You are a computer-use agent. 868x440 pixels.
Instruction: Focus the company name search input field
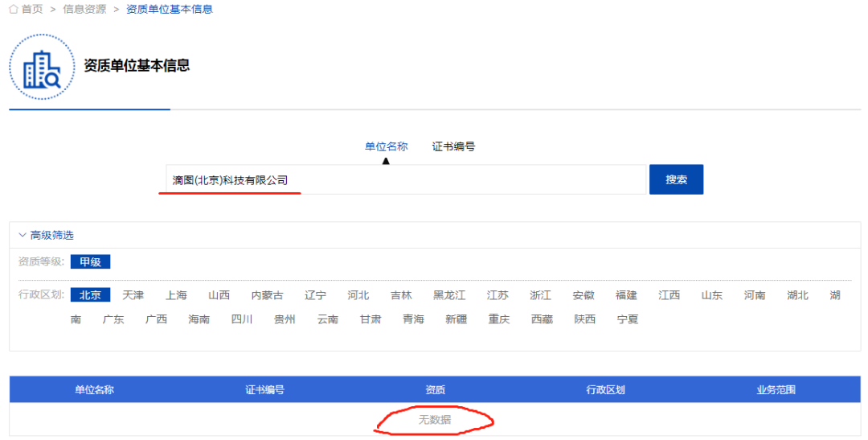(x=402, y=179)
